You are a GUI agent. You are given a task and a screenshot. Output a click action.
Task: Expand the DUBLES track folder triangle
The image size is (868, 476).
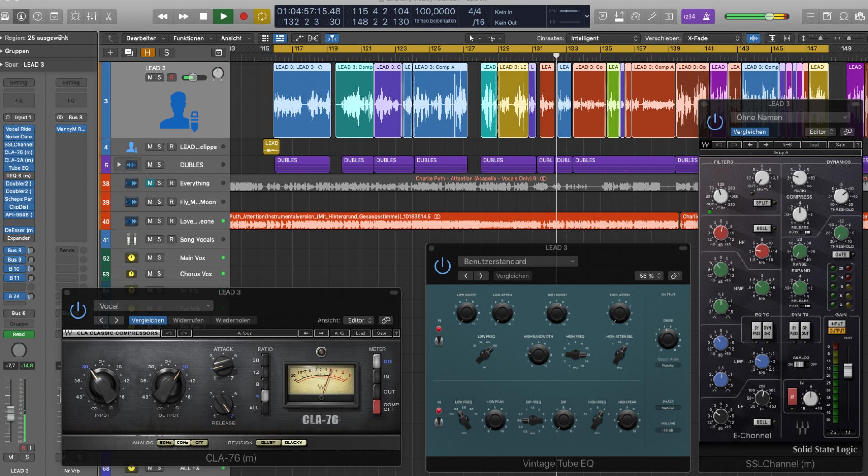coord(118,165)
